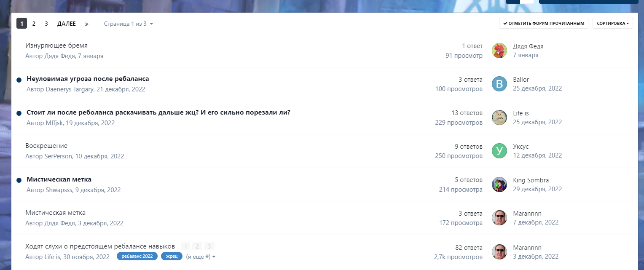Screen dimensions: 644x270
Task: Open the Изнуряющее бремя topic
Action: pyautogui.click(x=56, y=45)
